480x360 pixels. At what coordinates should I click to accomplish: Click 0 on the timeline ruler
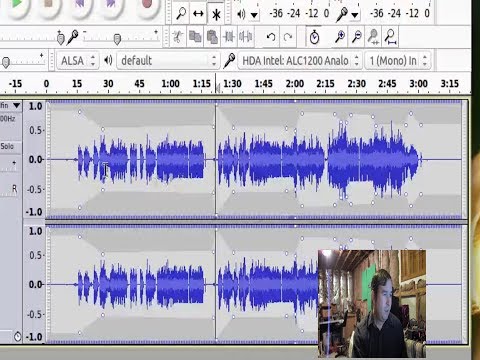click(x=46, y=83)
